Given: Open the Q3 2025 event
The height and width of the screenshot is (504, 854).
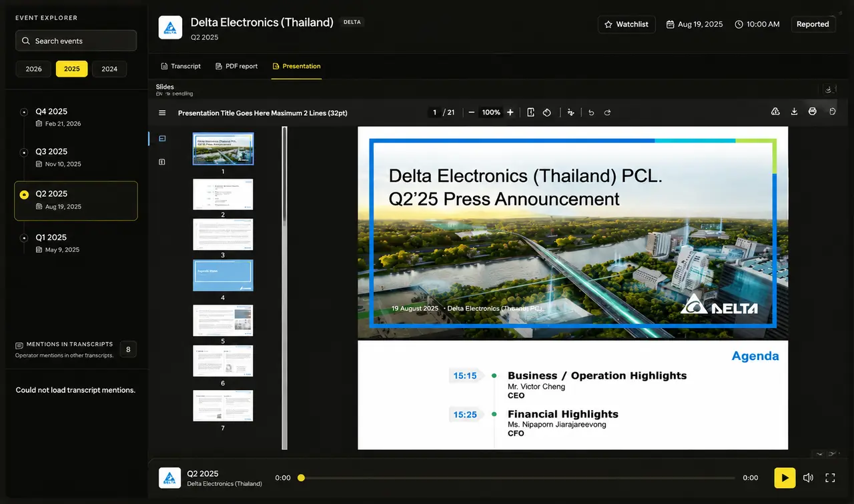Looking at the screenshot, I should pyautogui.click(x=76, y=157).
